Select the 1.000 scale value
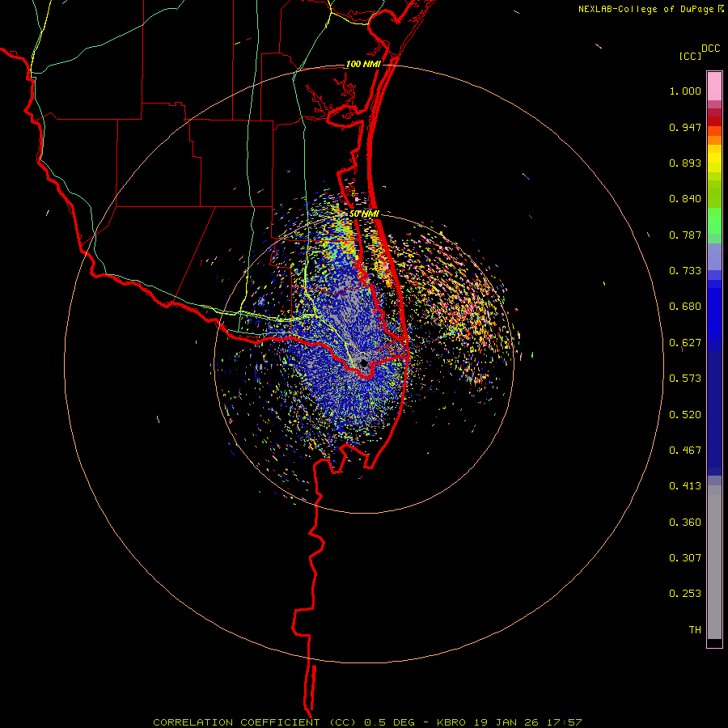This screenshot has width=728, height=728. pyautogui.click(x=685, y=91)
